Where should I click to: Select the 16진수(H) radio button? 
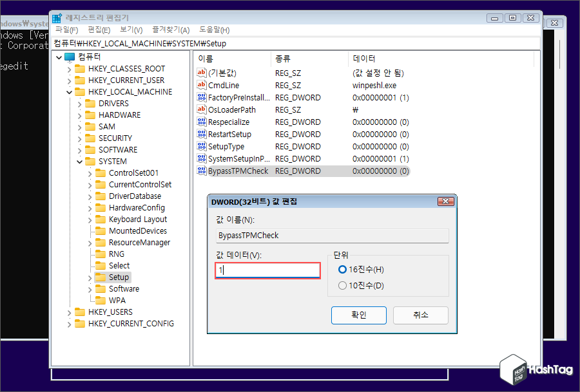tap(342, 270)
